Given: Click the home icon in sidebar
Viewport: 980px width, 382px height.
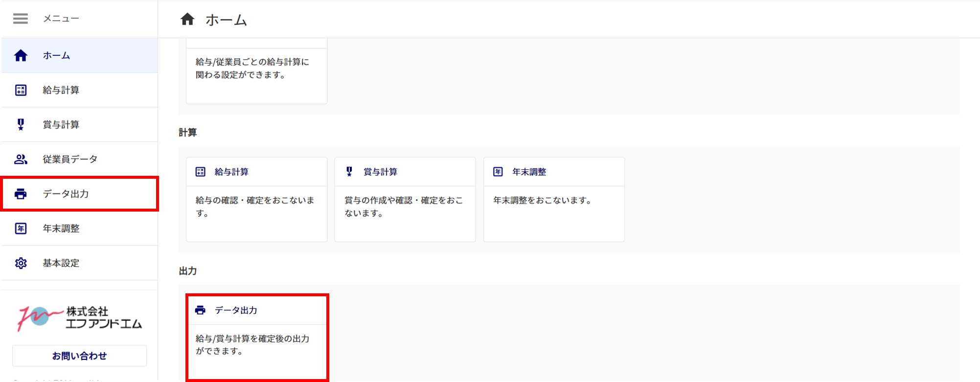Looking at the screenshot, I should 21,55.
